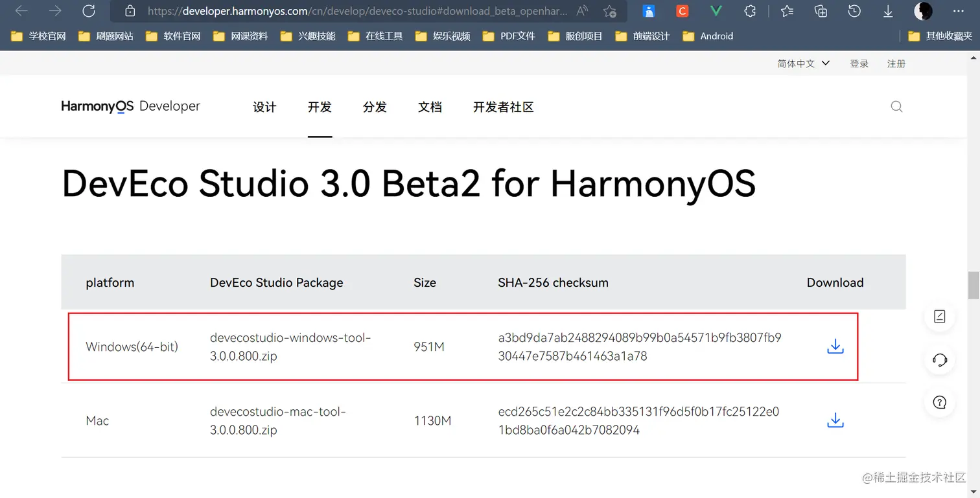Open the 娱乐视频 bookmark folder
The width and height of the screenshot is (980, 498).
443,36
